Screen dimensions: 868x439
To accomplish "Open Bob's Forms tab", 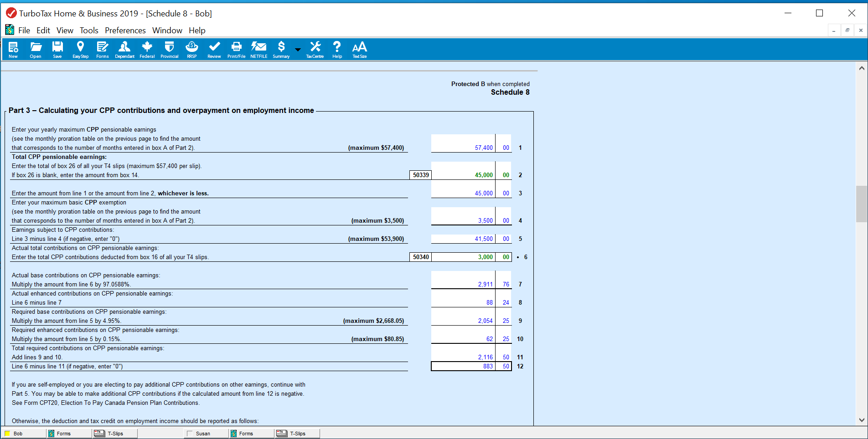I will point(69,434).
